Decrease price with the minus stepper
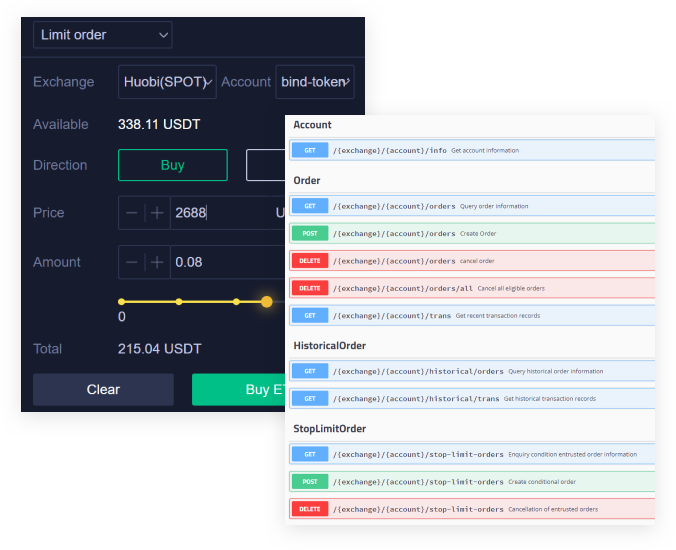 [x=131, y=213]
